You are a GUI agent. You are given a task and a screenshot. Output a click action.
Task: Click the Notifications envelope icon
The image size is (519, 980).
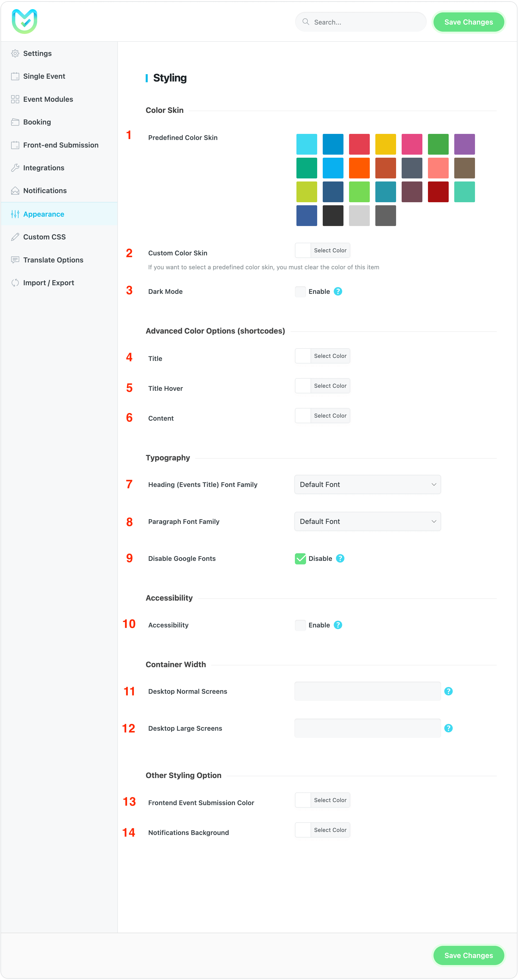[15, 191]
